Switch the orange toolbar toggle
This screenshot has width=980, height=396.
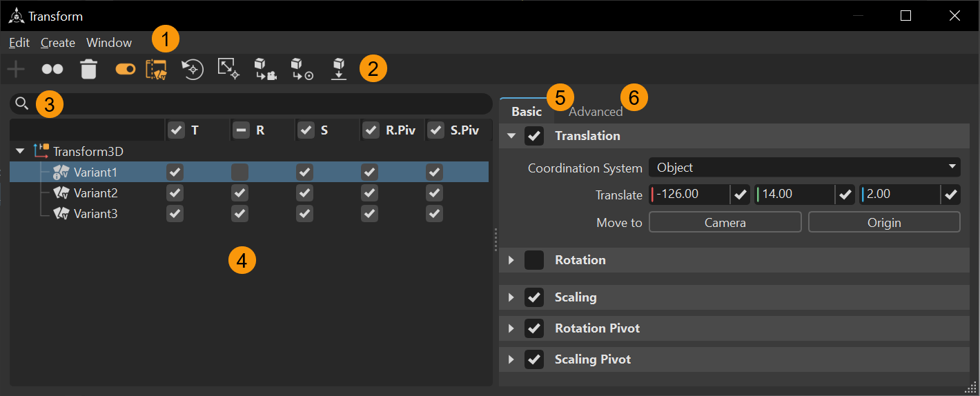click(x=126, y=69)
